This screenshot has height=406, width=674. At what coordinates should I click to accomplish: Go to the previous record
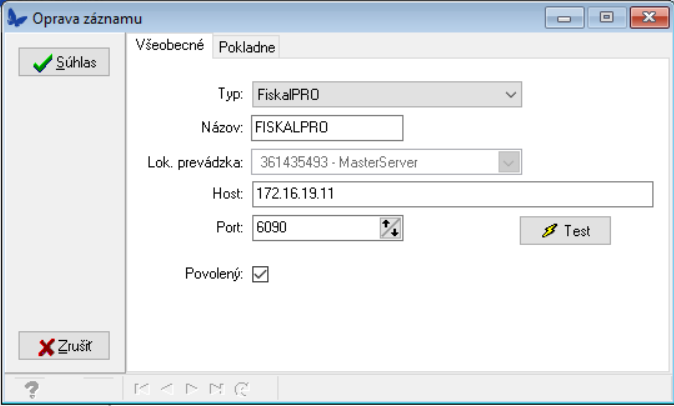[167, 388]
